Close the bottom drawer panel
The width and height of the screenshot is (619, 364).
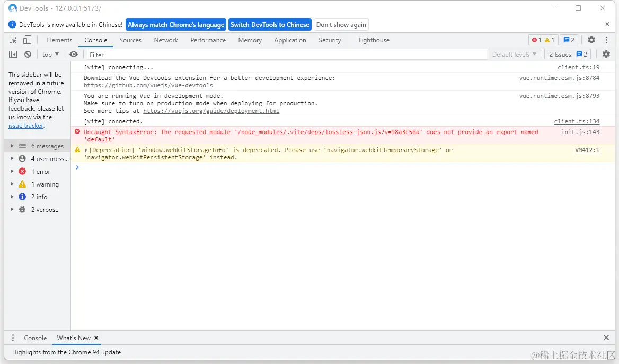pos(606,338)
